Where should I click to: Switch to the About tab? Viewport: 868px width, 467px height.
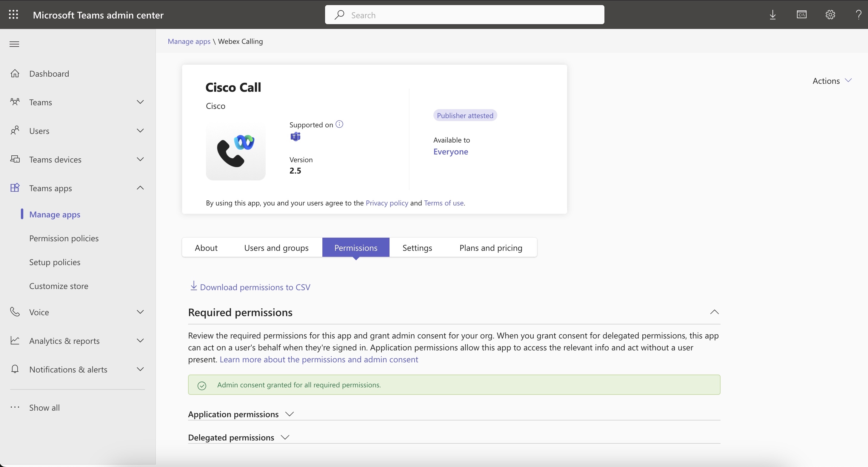point(205,247)
